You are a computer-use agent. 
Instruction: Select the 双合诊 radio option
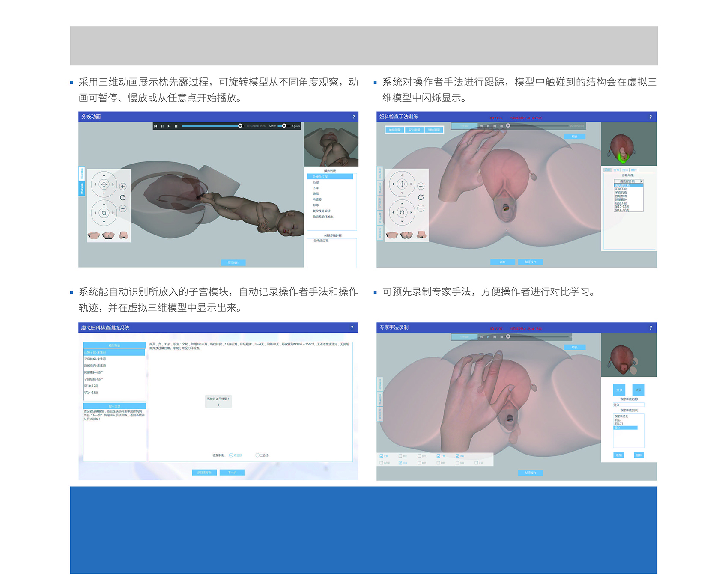tap(231, 455)
